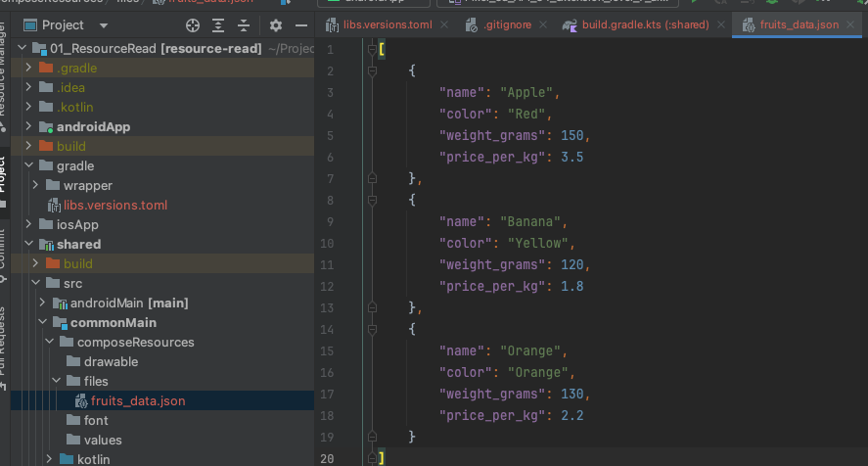The image size is (868, 466).
Task: Switch to libs.versions.toml tab
Action: [x=388, y=24]
